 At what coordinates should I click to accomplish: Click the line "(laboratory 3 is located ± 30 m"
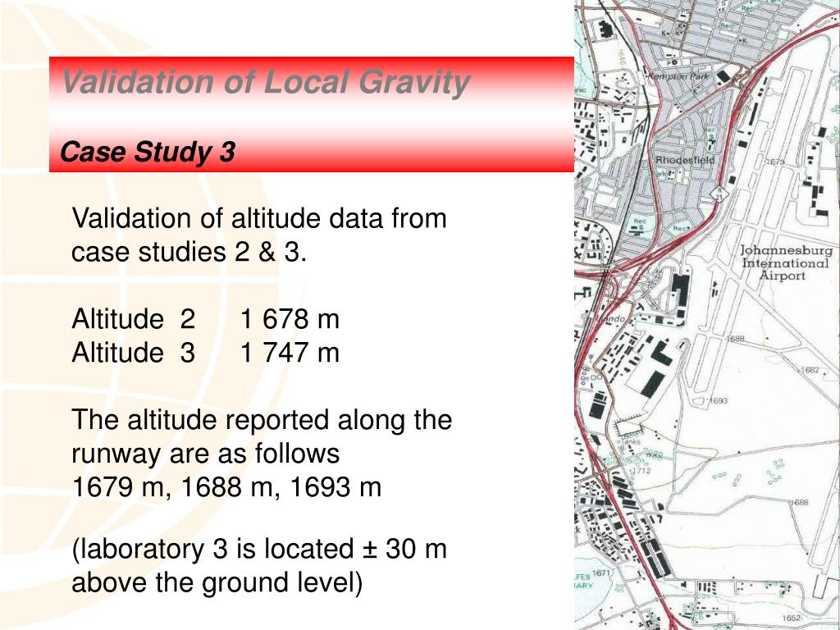click(x=259, y=549)
